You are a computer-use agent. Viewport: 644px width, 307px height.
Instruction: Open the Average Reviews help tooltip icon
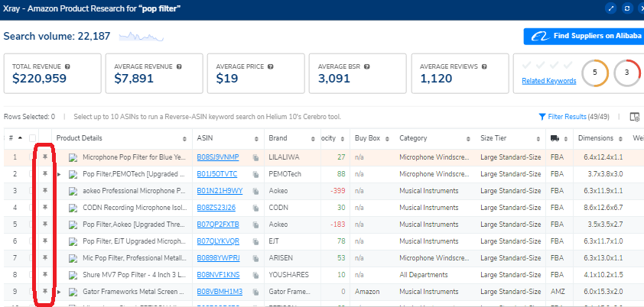484,66
